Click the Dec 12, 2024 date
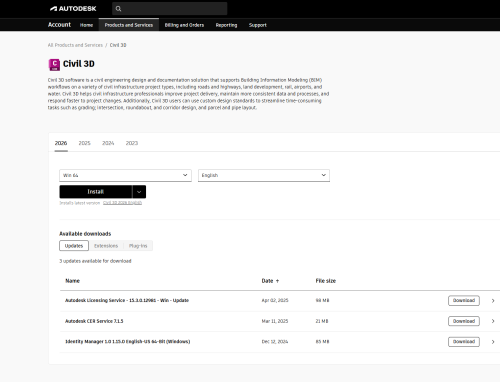Screen dimensions: 500x382 (275, 341)
